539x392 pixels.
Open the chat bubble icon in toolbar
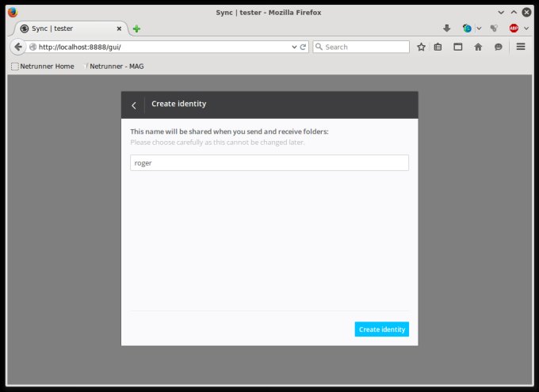[x=498, y=47]
